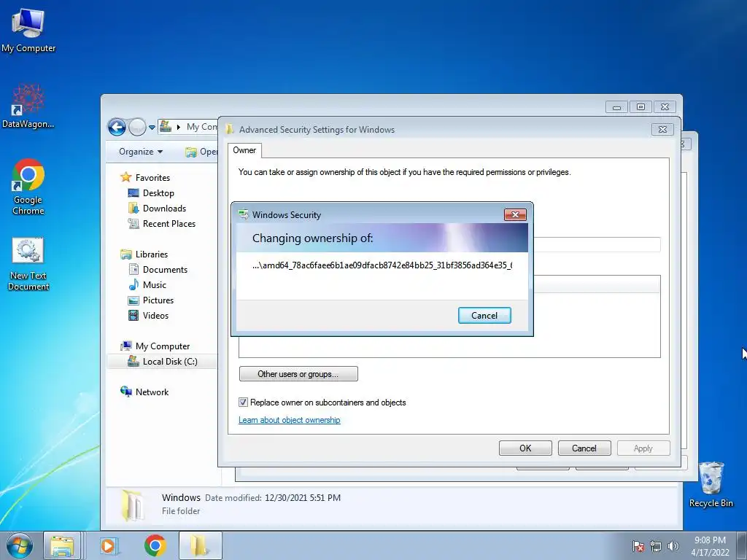Close the Windows Security dialog
The width and height of the screenshot is (747, 560).
pyautogui.click(x=515, y=215)
